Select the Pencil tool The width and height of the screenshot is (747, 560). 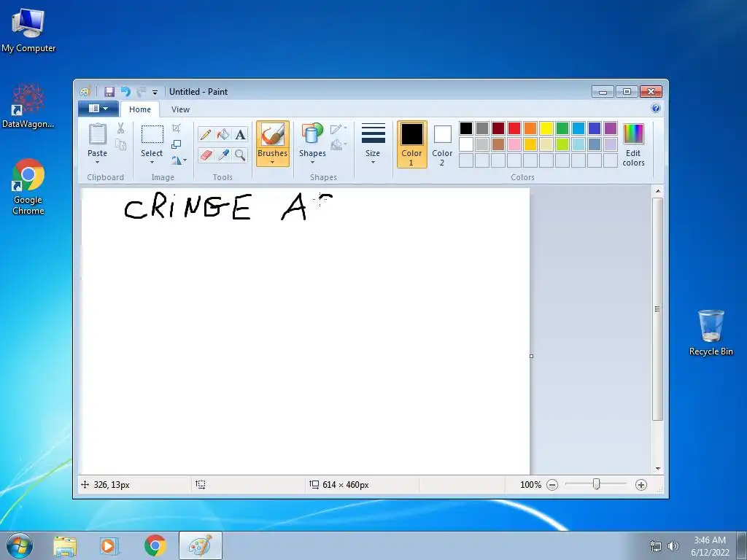[x=206, y=135]
